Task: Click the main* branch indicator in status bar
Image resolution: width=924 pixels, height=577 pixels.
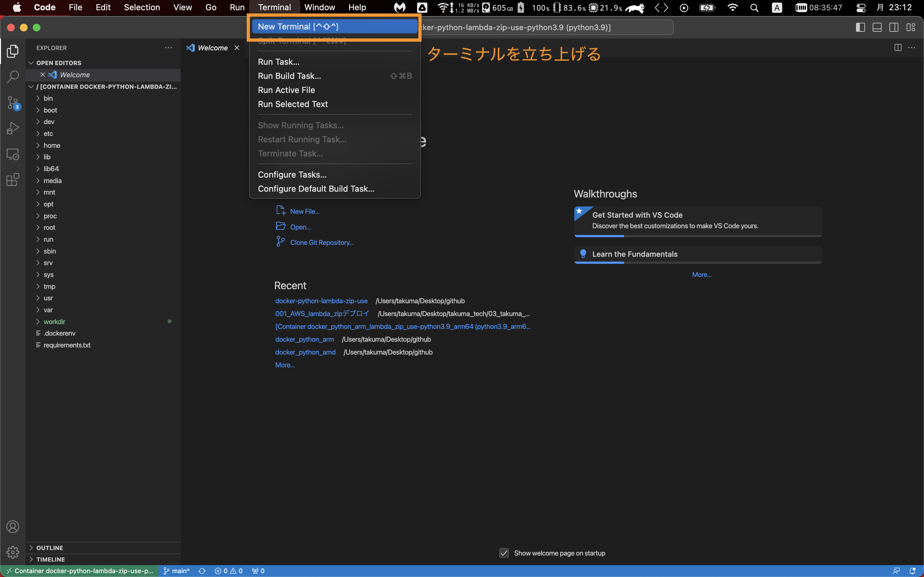Action: tap(177, 571)
